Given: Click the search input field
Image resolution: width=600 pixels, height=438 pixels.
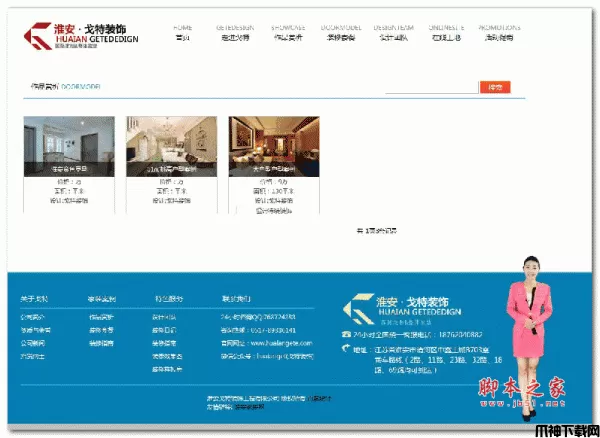Looking at the screenshot, I should tap(432, 87).
